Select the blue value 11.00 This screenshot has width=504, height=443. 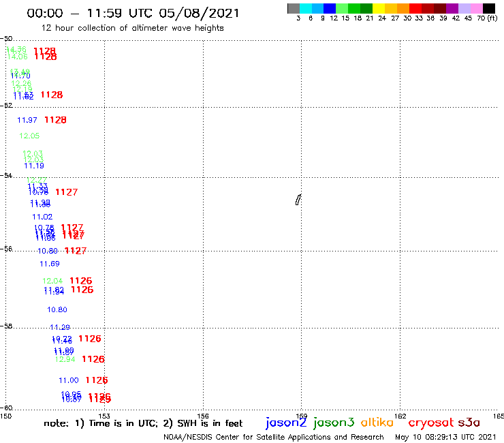[x=69, y=380]
